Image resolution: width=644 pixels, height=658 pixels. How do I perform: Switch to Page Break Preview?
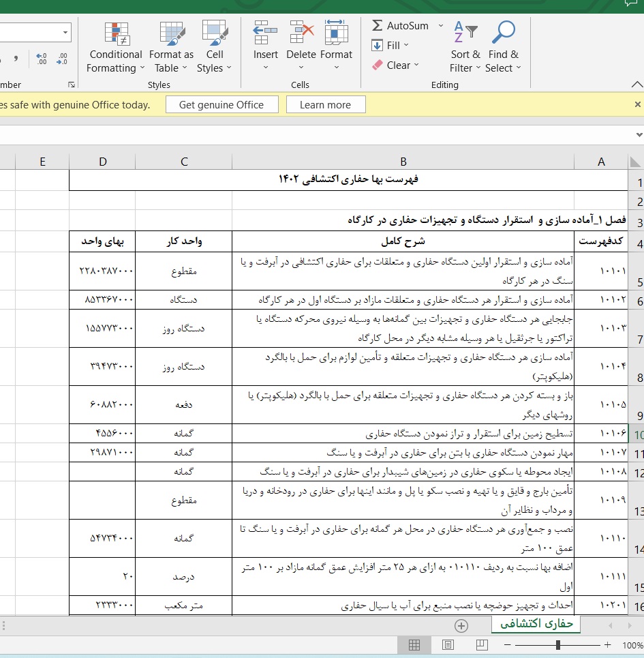tap(482, 645)
